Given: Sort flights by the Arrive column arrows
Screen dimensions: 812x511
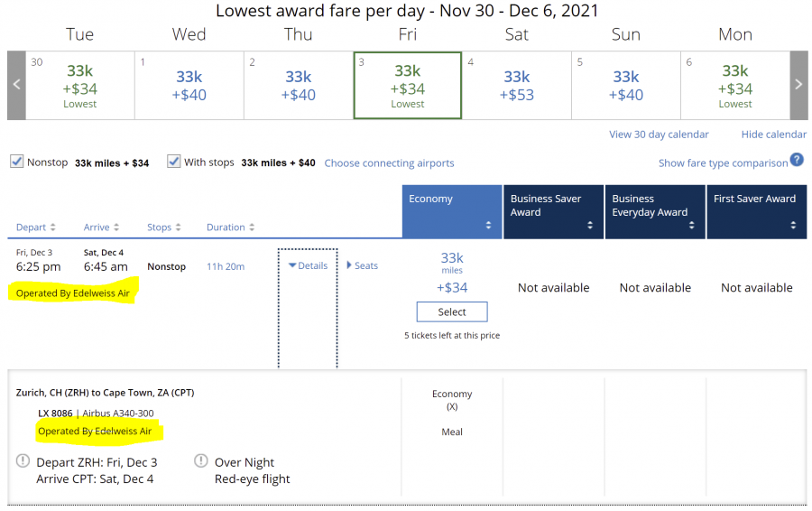Looking at the screenshot, I should pyautogui.click(x=116, y=228).
